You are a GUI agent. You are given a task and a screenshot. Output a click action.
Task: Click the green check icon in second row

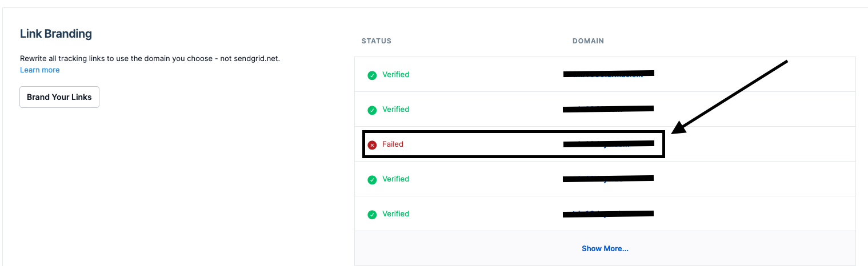coord(372,110)
